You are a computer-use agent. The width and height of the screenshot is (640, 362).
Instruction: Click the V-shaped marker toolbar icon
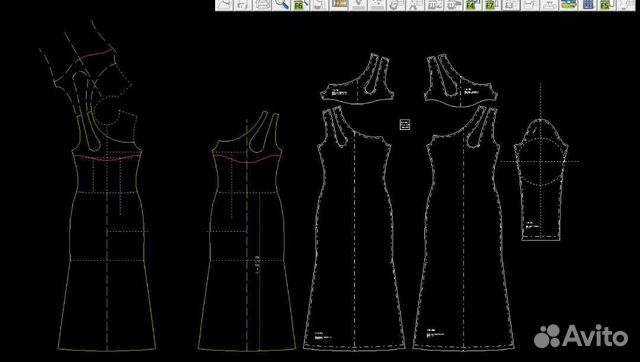pyautogui.click(x=358, y=4)
